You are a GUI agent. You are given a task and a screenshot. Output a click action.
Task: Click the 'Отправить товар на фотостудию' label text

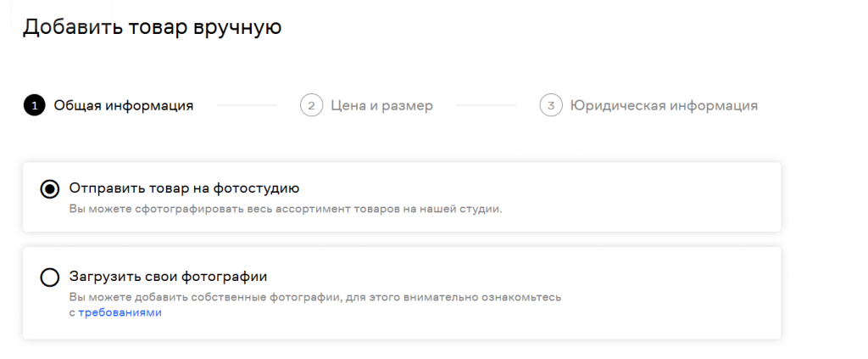tap(184, 188)
